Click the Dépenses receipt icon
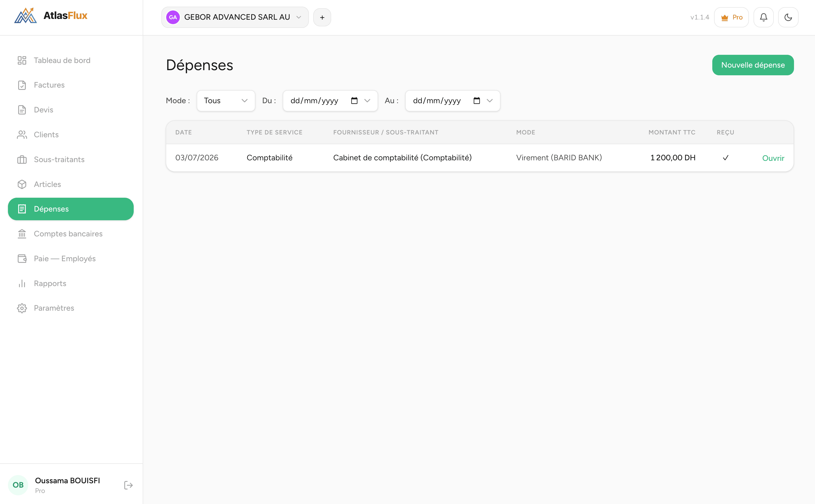 tap(22, 209)
